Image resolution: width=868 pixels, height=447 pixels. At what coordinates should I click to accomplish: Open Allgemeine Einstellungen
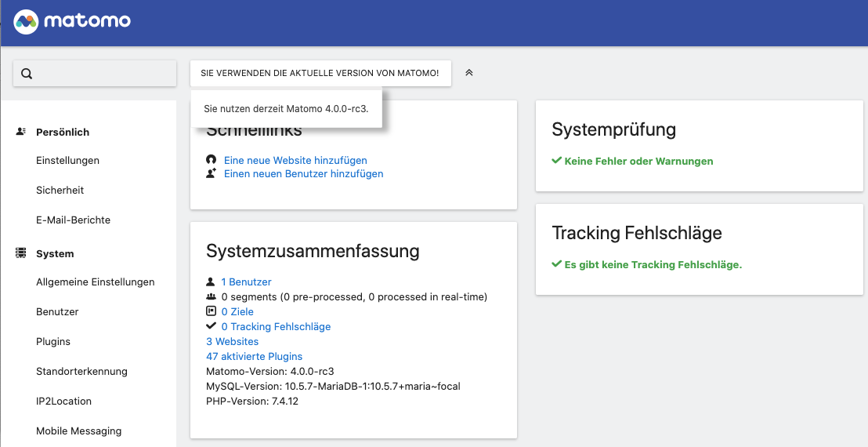[x=96, y=282]
